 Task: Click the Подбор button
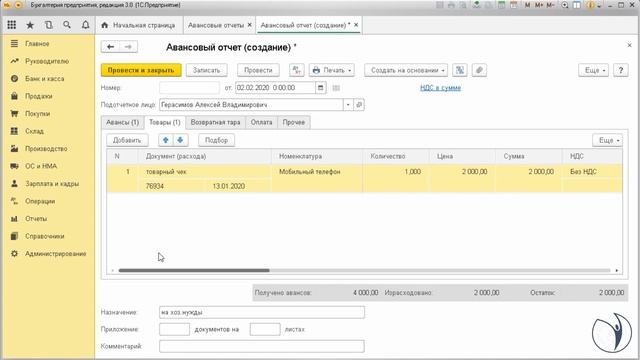[216, 140]
